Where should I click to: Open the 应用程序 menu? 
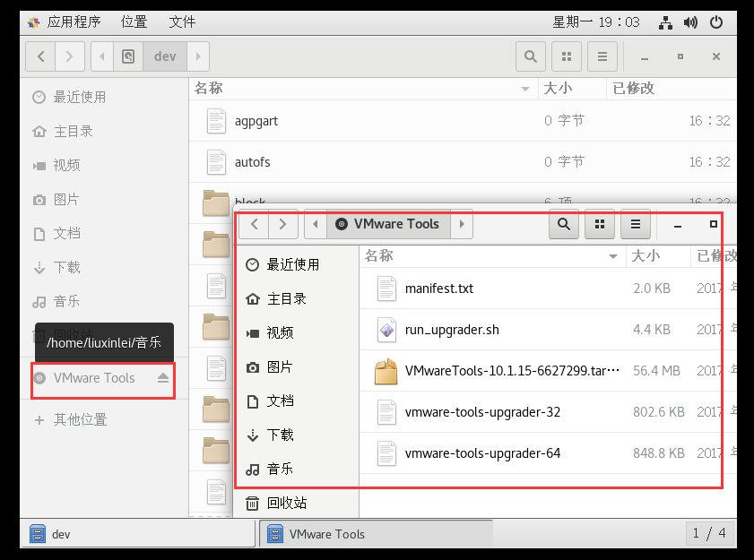point(65,22)
